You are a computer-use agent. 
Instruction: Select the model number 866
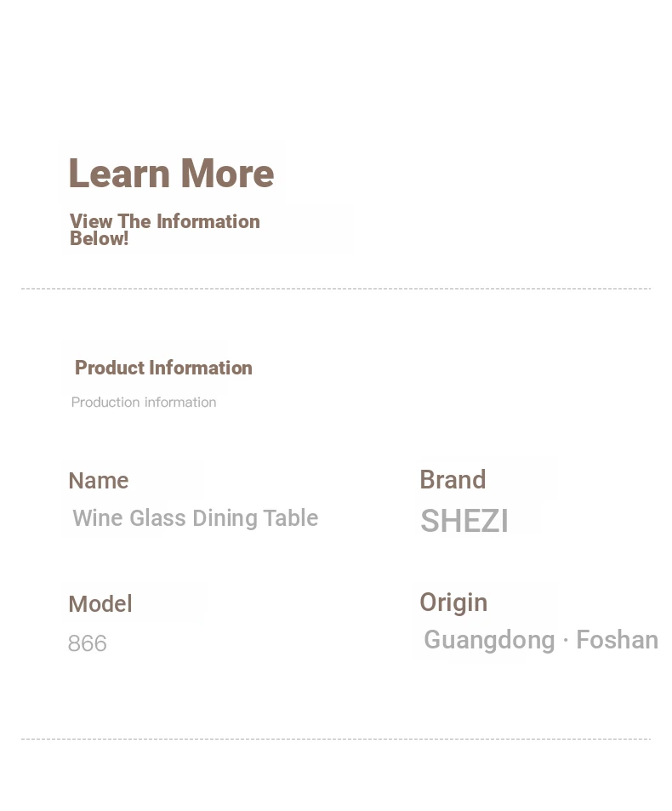[x=88, y=643]
